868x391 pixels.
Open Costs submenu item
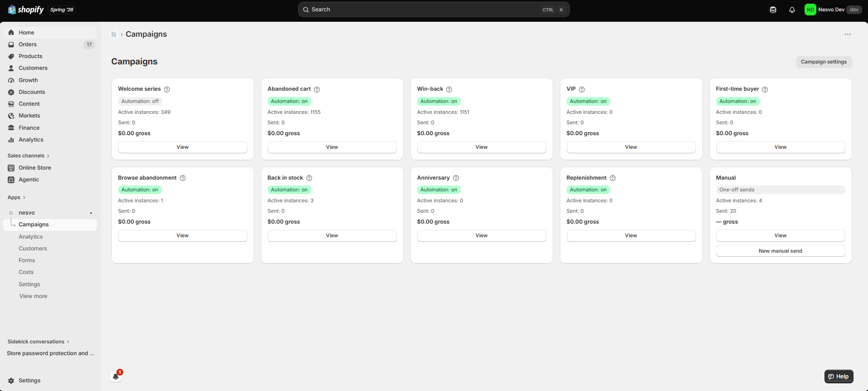26,272
